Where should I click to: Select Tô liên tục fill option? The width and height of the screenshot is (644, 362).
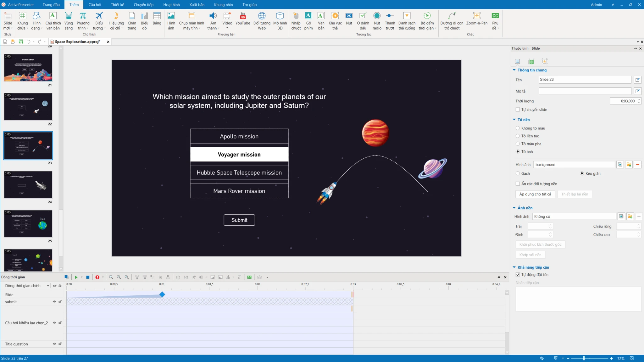518,136
